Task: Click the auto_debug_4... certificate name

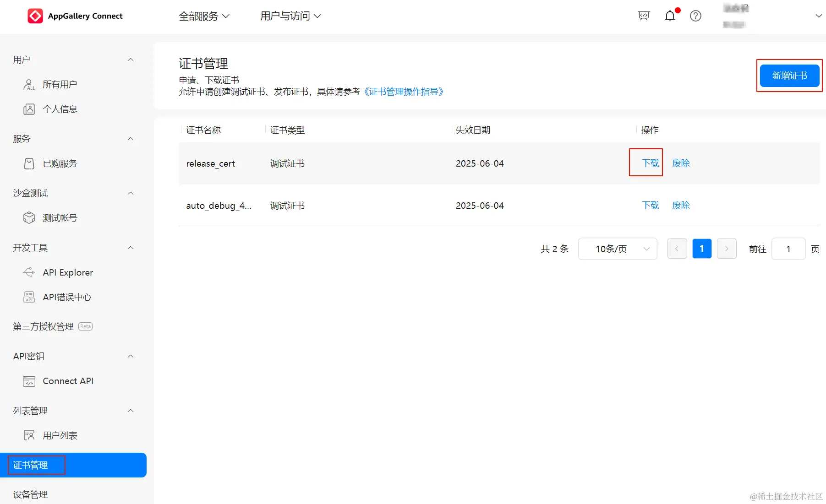Action: 219,206
